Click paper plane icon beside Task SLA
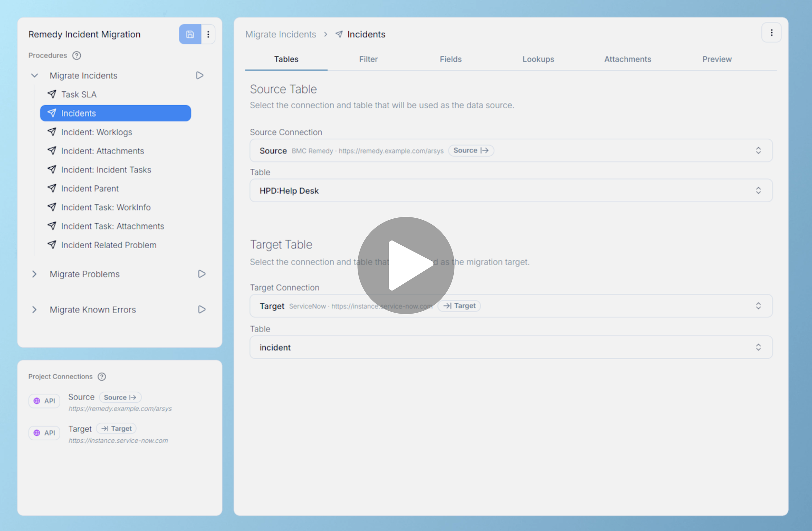 point(52,94)
